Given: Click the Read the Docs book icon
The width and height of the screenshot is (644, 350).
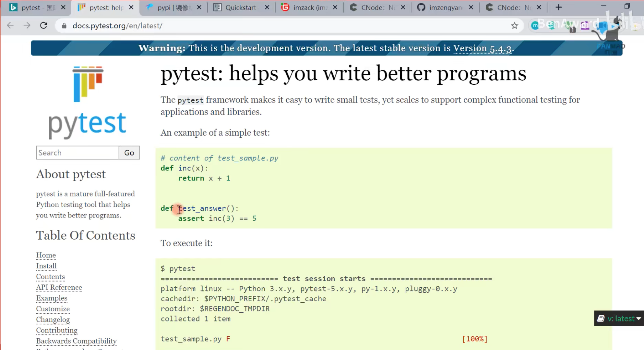Looking at the screenshot, I should [x=601, y=319].
